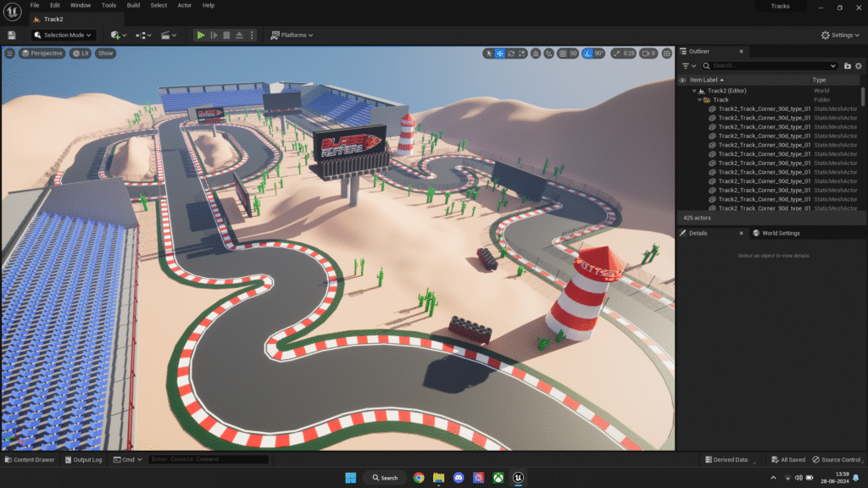Open the Tools menu
The image size is (868, 488).
pyautogui.click(x=108, y=5)
